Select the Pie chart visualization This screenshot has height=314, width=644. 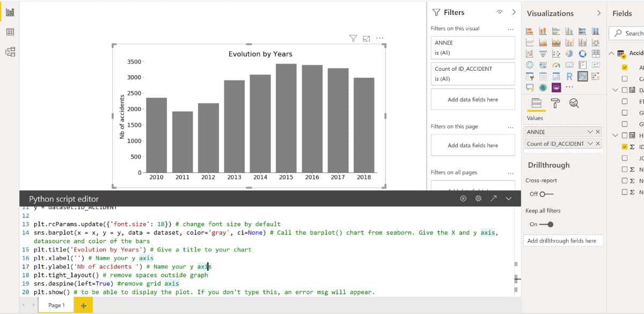(569, 54)
